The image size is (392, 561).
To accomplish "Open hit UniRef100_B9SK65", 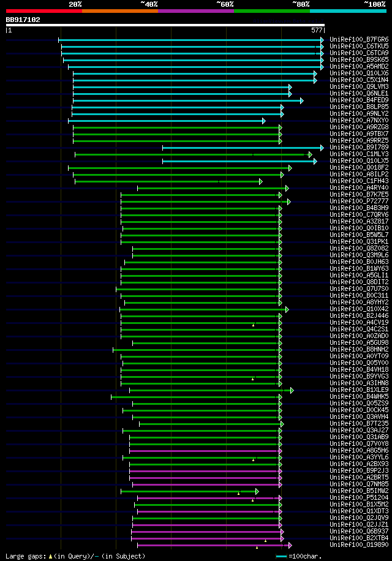I will 359,60.
